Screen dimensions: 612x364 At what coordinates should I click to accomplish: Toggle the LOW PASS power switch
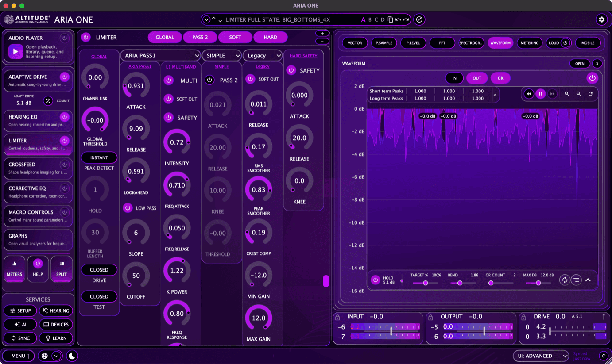click(x=128, y=208)
